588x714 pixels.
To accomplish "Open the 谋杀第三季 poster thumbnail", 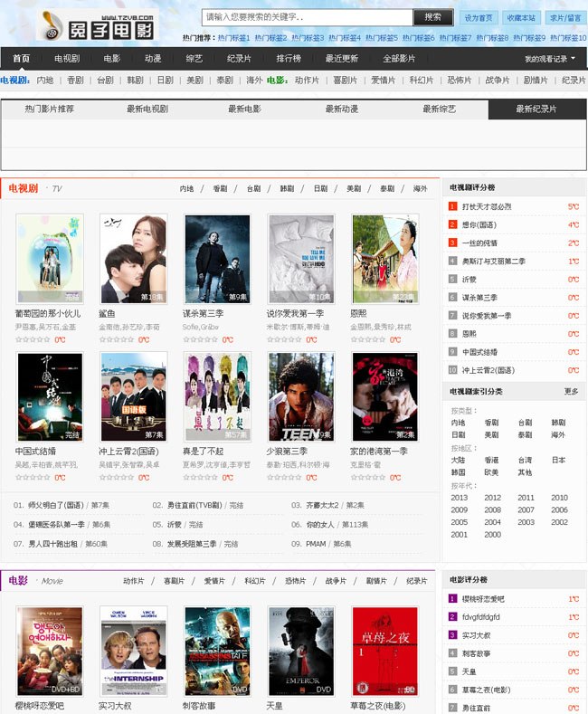I will tap(217, 259).
